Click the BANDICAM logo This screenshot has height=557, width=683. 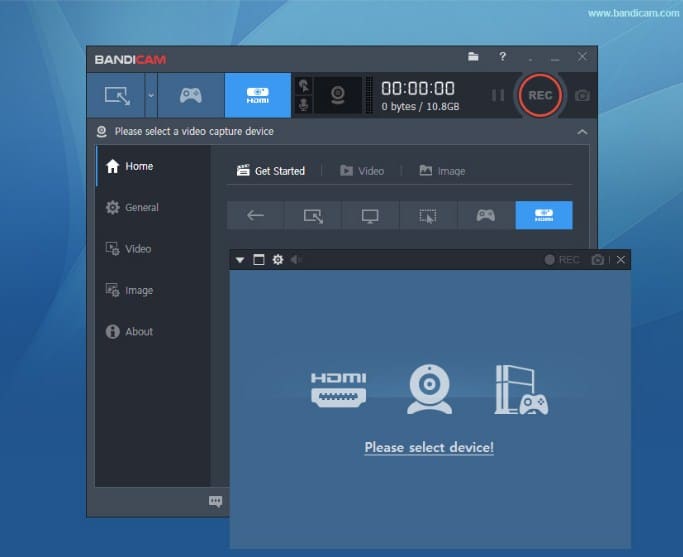coord(130,60)
